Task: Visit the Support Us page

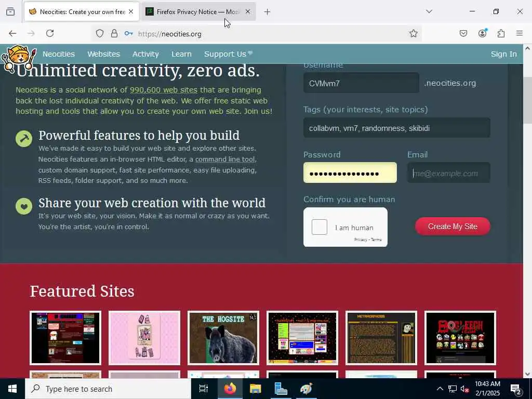Action: click(x=228, y=54)
